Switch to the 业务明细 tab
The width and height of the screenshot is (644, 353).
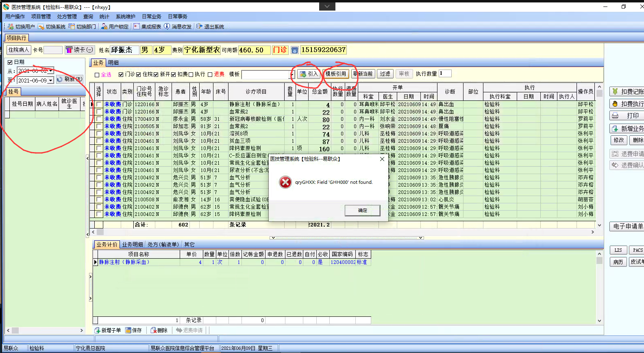[133, 244]
